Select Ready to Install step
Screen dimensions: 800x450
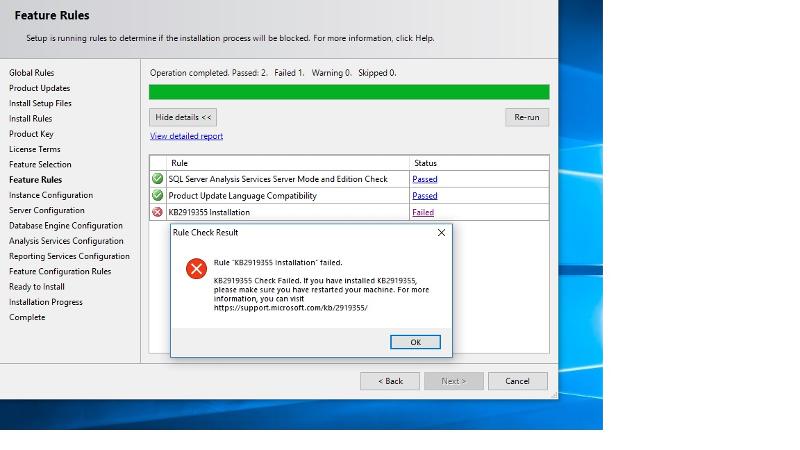[x=37, y=287]
